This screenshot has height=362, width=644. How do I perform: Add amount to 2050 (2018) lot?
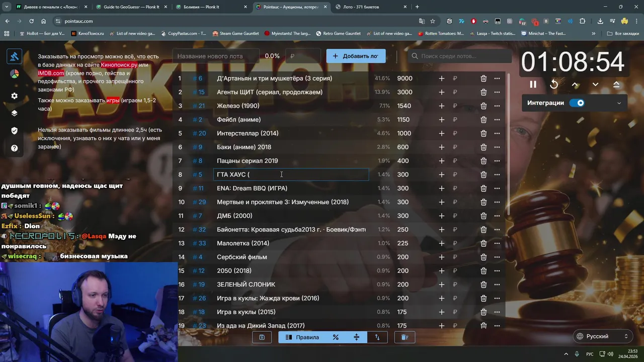tap(441, 270)
